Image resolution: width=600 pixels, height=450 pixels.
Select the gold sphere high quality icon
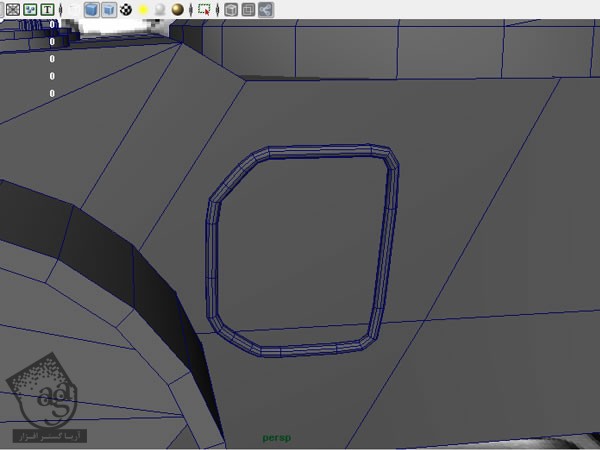pos(177,9)
